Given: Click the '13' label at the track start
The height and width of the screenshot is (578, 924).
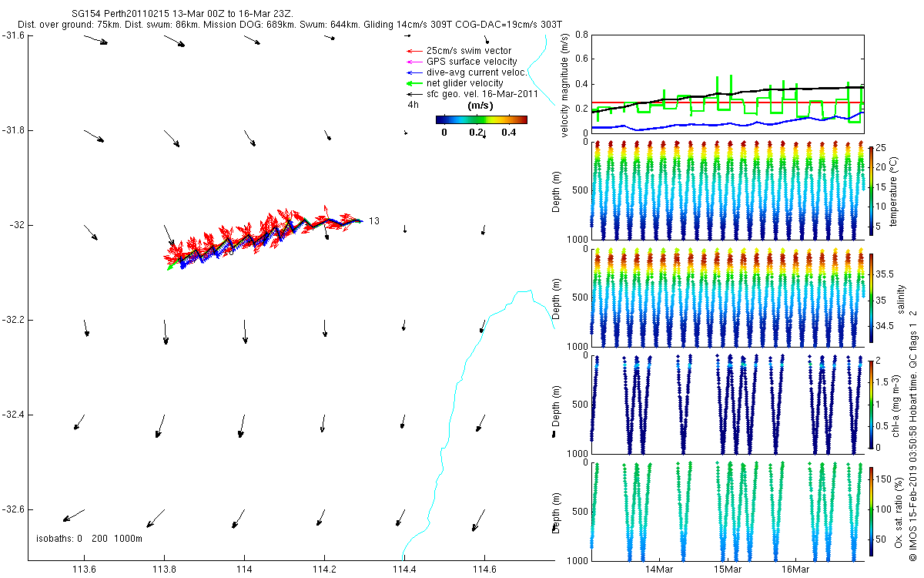Looking at the screenshot, I should (374, 221).
